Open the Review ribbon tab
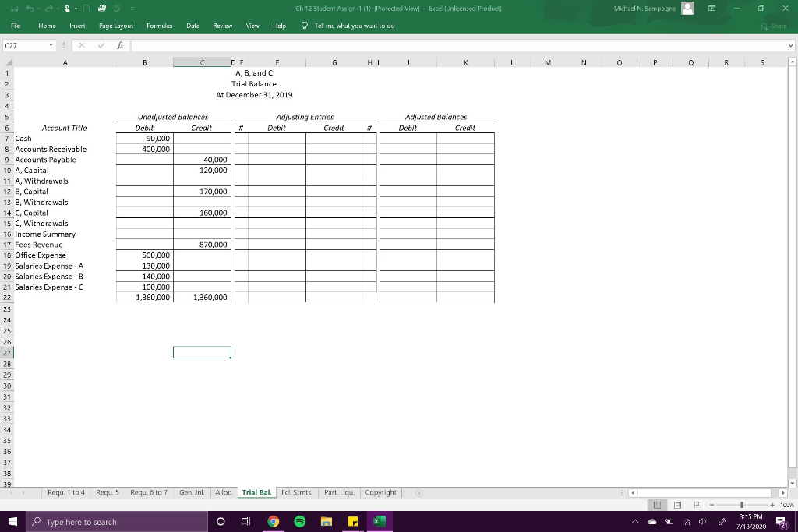The image size is (798, 532). 222,26
